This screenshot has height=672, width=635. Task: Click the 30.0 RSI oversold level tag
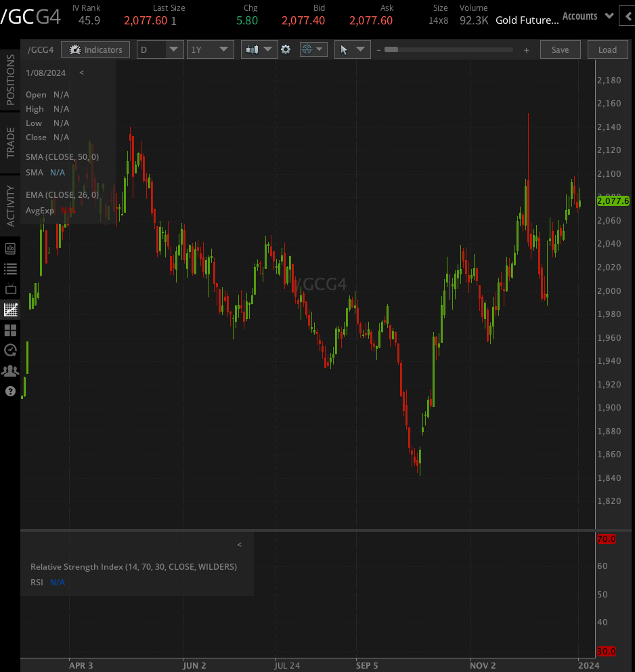click(607, 651)
